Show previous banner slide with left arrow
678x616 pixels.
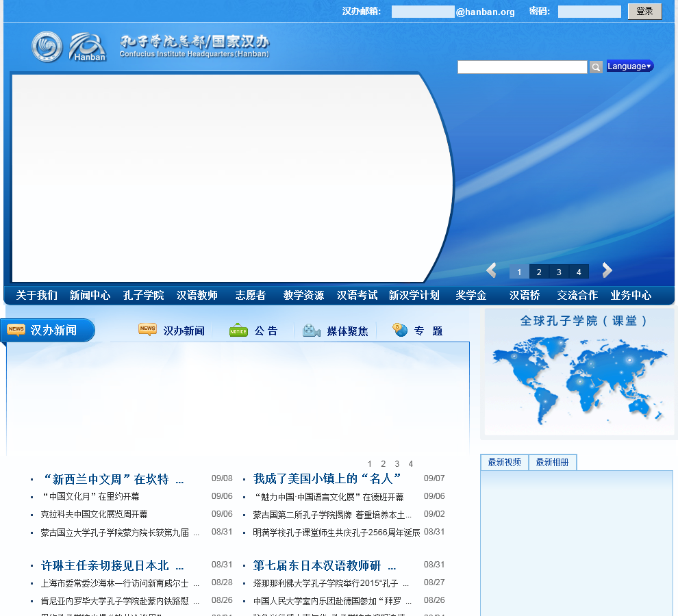pyautogui.click(x=491, y=270)
